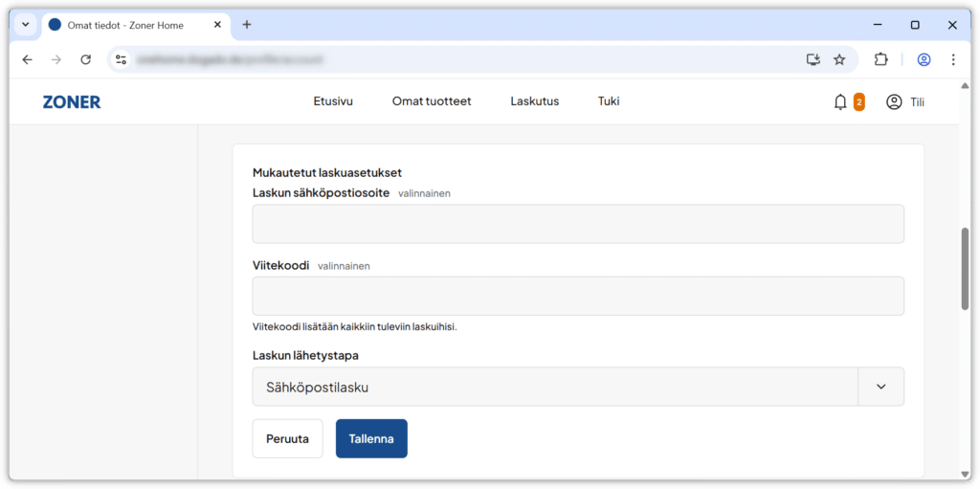Click the Chrome profile avatar icon

click(x=924, y=59)
